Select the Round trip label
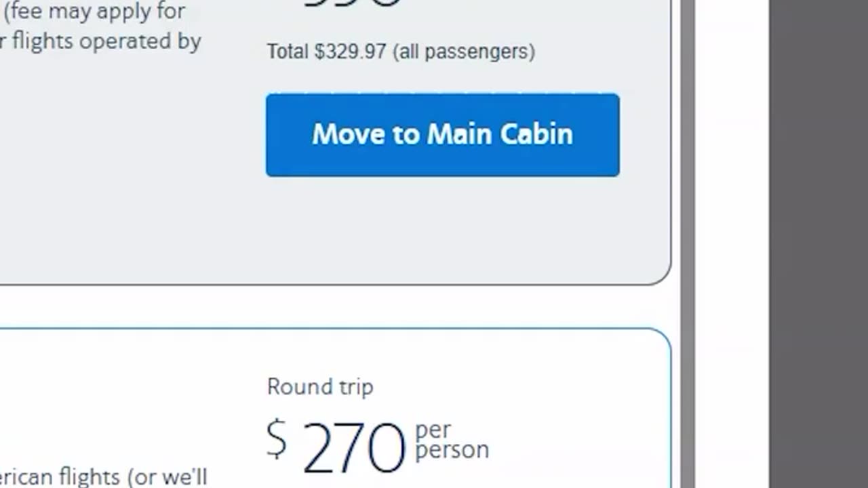 320,387
